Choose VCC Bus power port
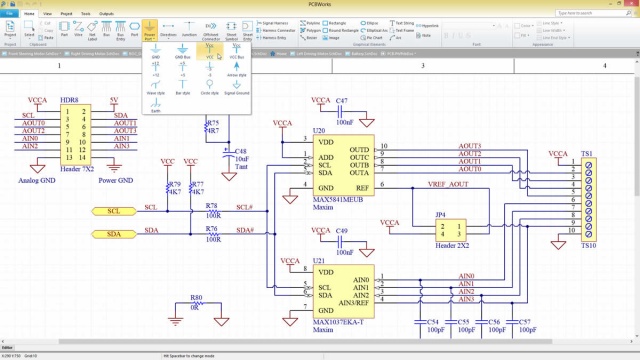Image resolution: width=640 pixels, height=360 pixels. pos(236,51)
